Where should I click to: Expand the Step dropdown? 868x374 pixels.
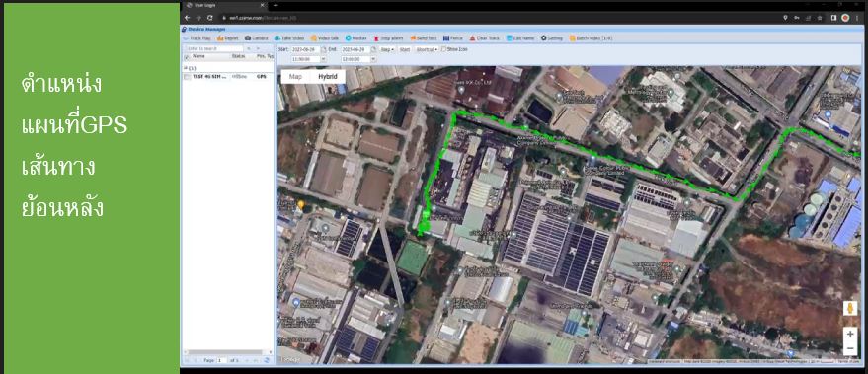[x=387, y=49]
